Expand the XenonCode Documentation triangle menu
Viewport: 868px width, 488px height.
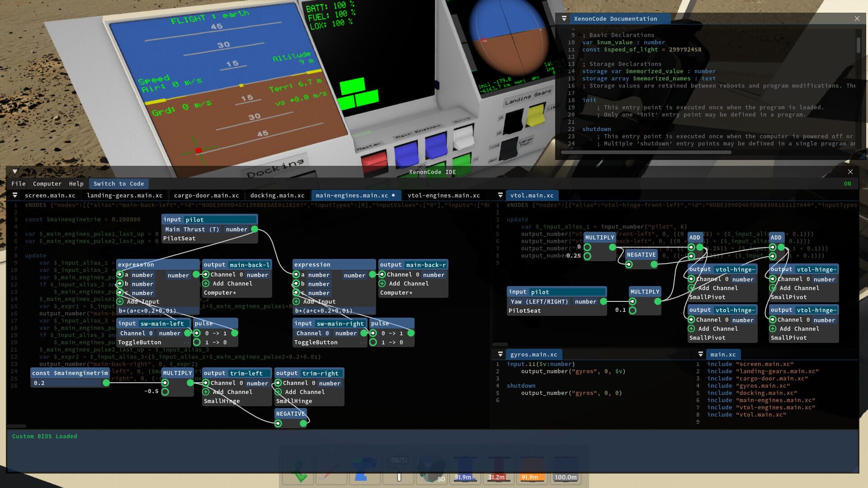click(x=564, y=19)
